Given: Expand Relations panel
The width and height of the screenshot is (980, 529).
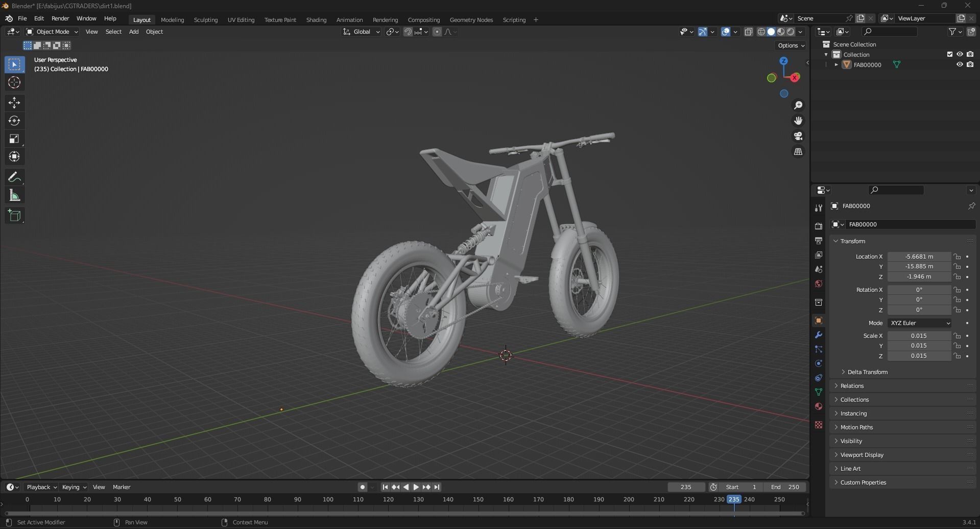Looking at the screenshot, I should point(852,386).
